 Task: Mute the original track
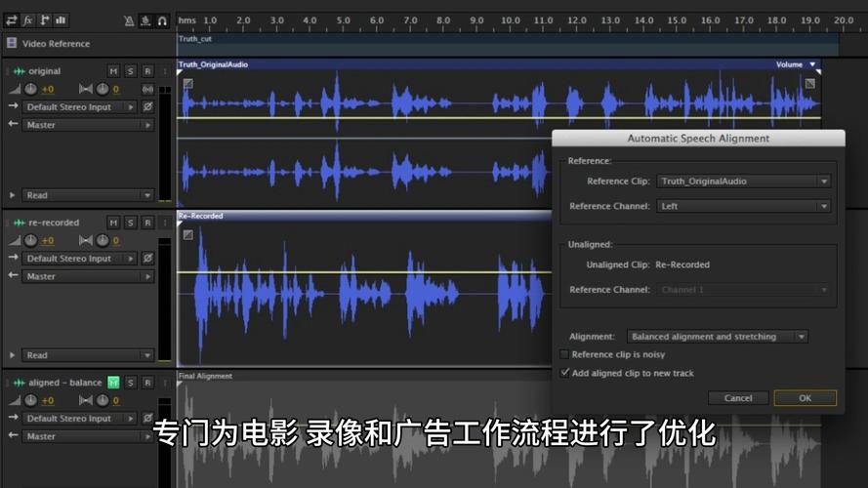113,71
